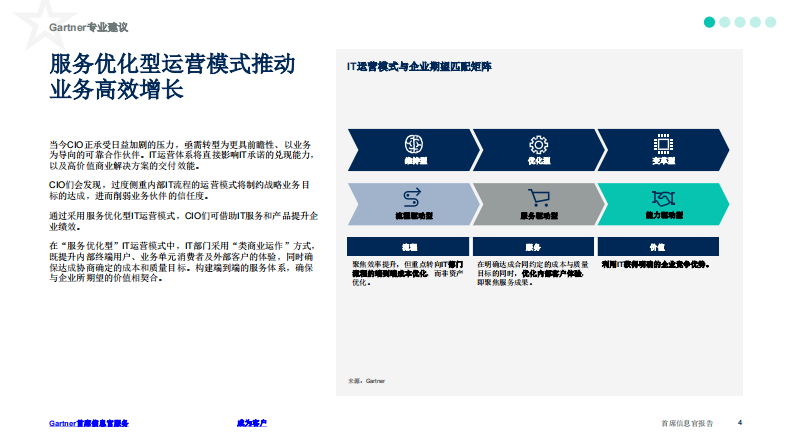Click the source note 来源: Gartner
The width and height of the screenshot is (793, 446).
pyautogui.click(x=367, y=381)
